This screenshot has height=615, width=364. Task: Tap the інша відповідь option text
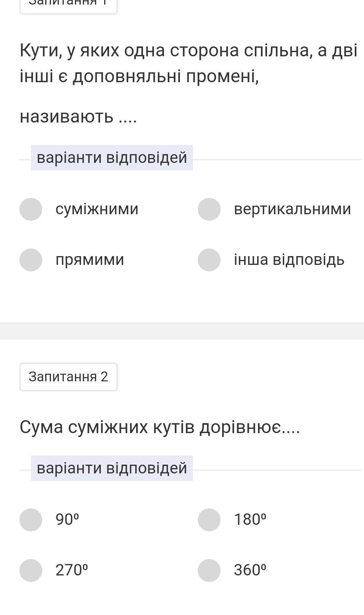click(x=289, y=260)
